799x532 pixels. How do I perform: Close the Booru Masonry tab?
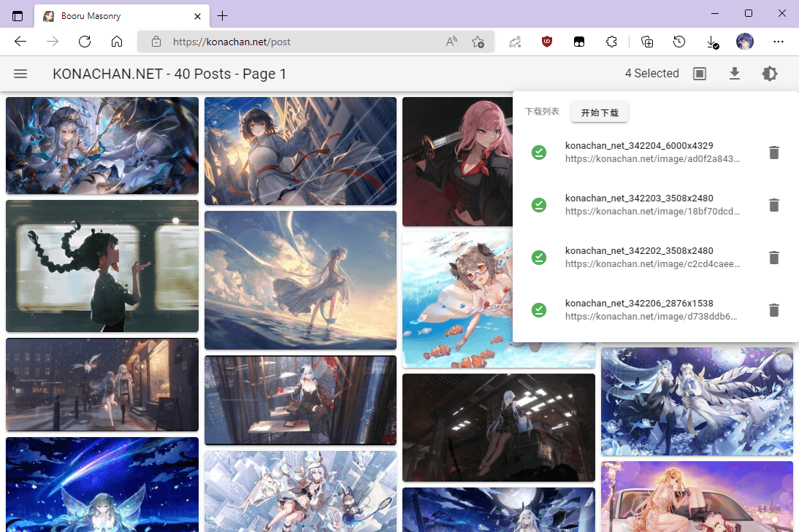click(x=197, y=16)
